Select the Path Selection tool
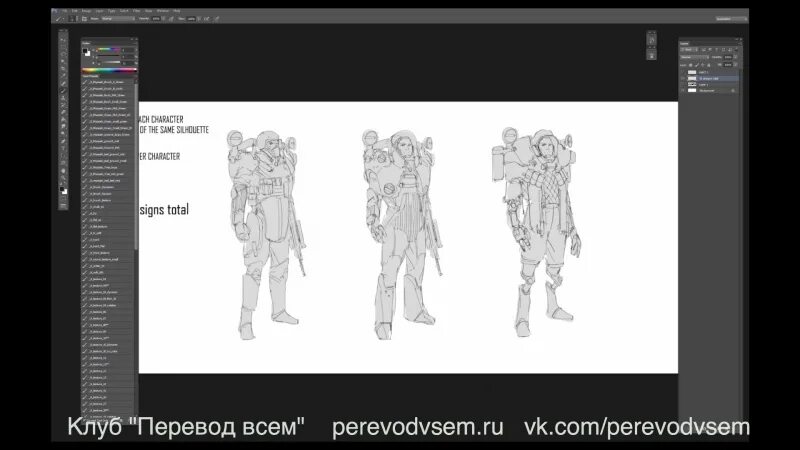Viewport: 800px width, 450px height. (x=63, y=155)
